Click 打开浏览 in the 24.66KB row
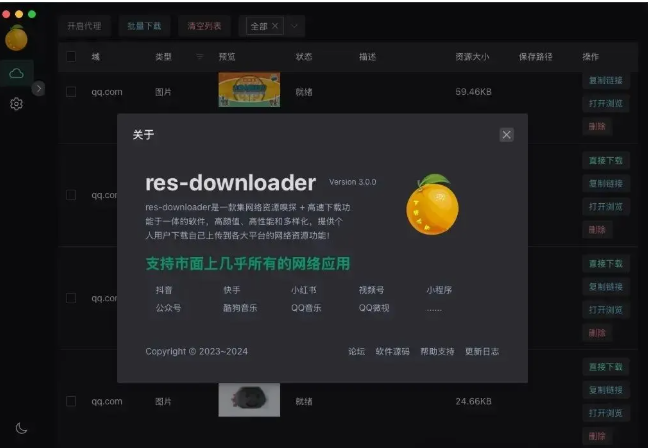Screen dimensions: 648x448 [x=606, y=413]
